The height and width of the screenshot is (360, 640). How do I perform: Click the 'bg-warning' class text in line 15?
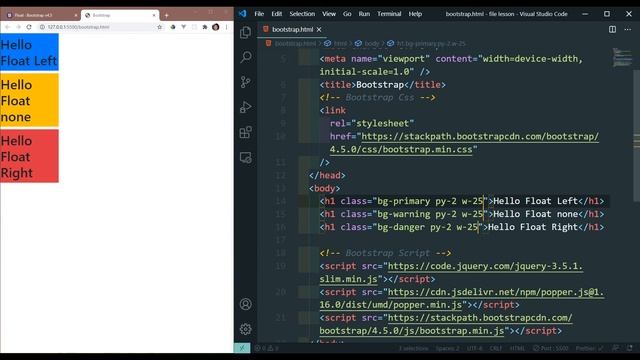pos(403,214)
